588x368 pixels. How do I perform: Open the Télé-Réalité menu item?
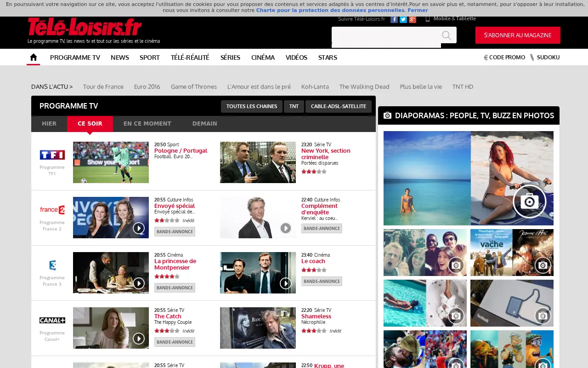[x=190, y=57]
